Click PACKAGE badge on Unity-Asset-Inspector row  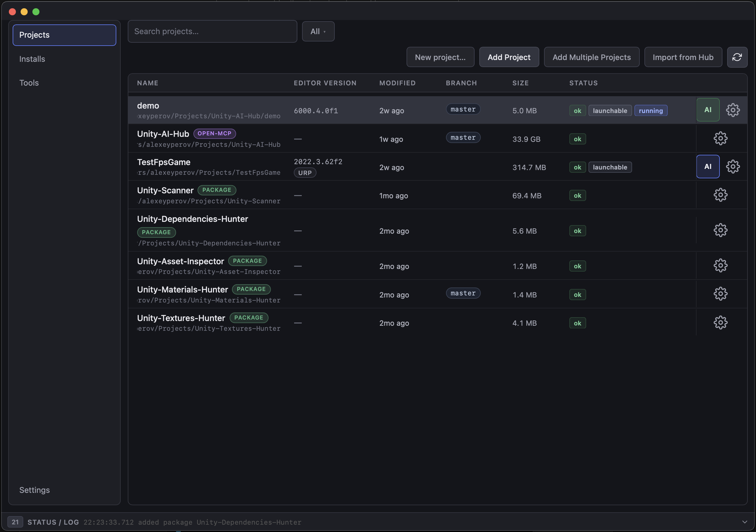(247, 261)
